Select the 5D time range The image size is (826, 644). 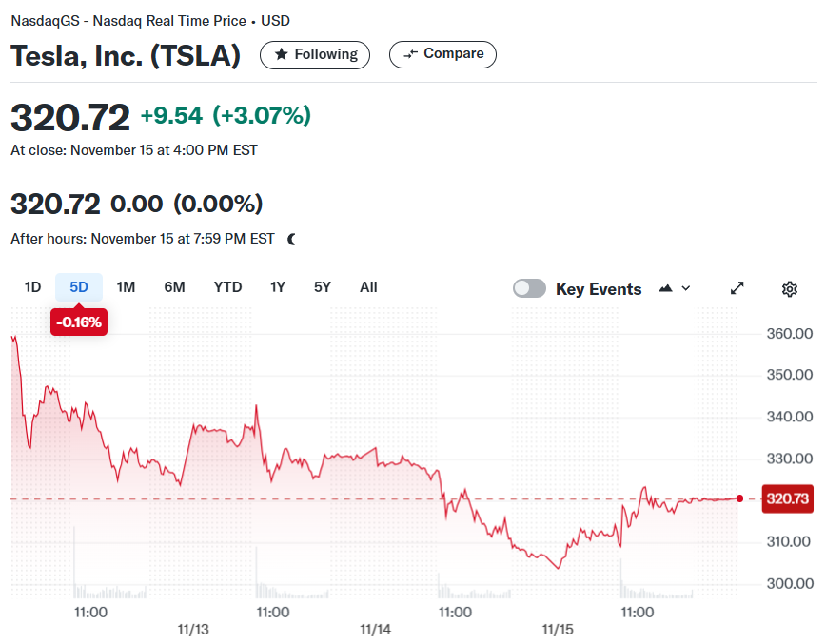79,287
